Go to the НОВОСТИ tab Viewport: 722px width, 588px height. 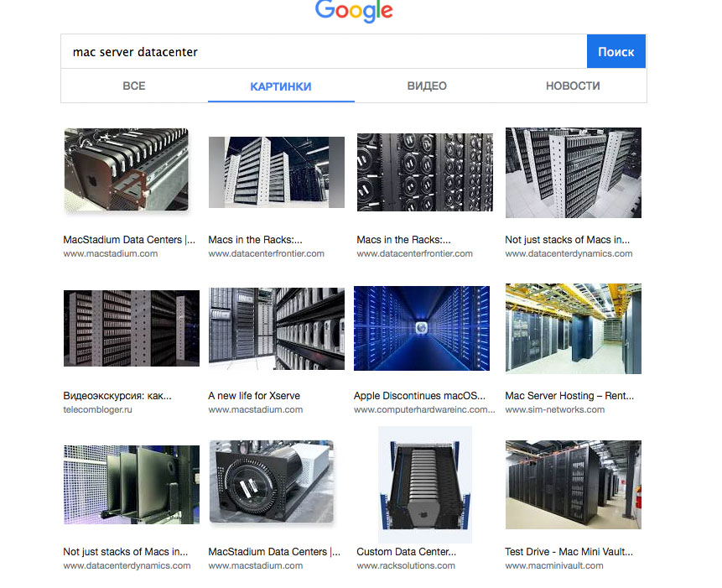(573, 86)
